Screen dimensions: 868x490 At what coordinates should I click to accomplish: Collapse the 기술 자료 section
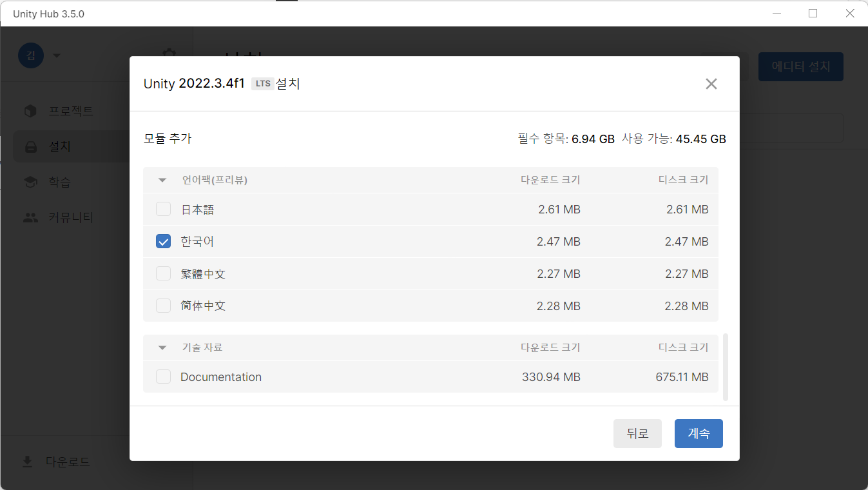[162, 348]
